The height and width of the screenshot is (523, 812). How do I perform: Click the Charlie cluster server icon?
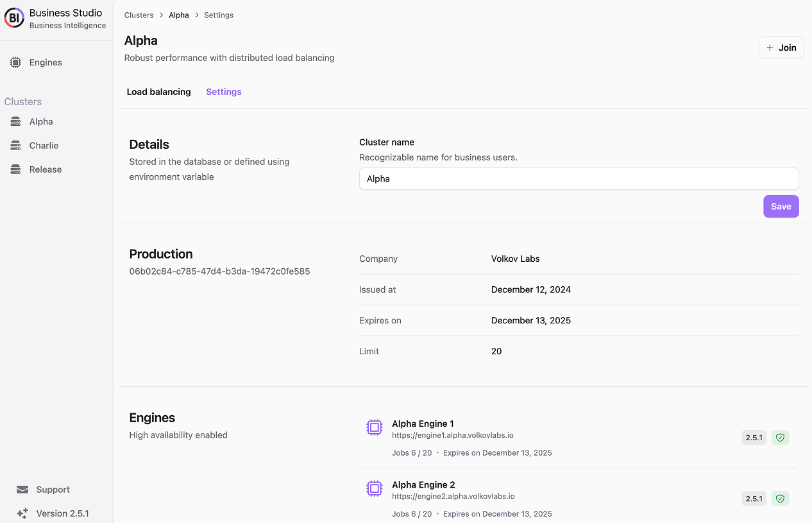tap(15, 146)
